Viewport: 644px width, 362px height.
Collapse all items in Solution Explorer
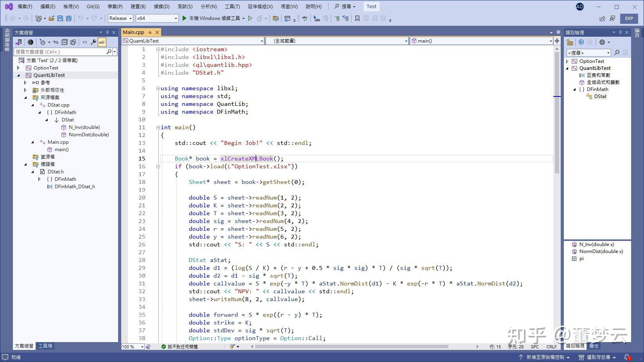pyautogui.click(x=65, y=42)
